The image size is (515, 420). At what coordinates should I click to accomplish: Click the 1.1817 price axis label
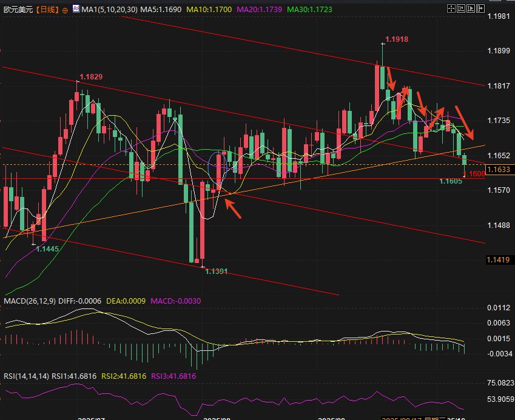tap(499, 85)
